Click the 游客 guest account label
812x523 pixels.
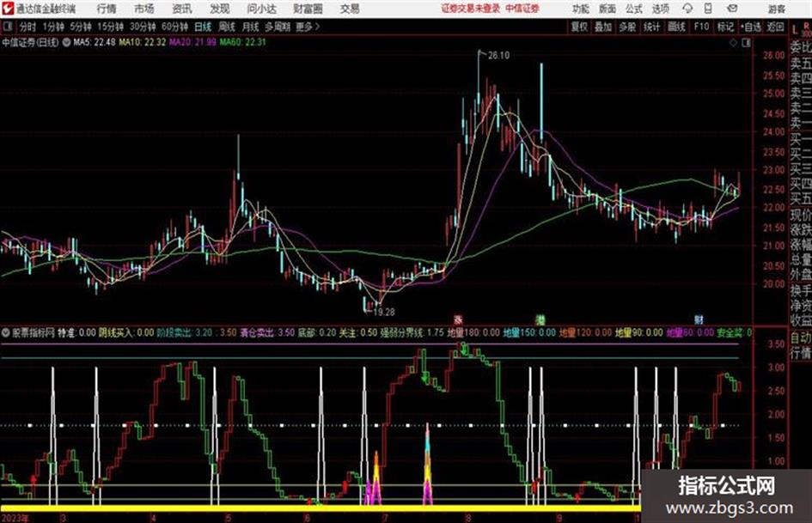[x=776, y=9]
